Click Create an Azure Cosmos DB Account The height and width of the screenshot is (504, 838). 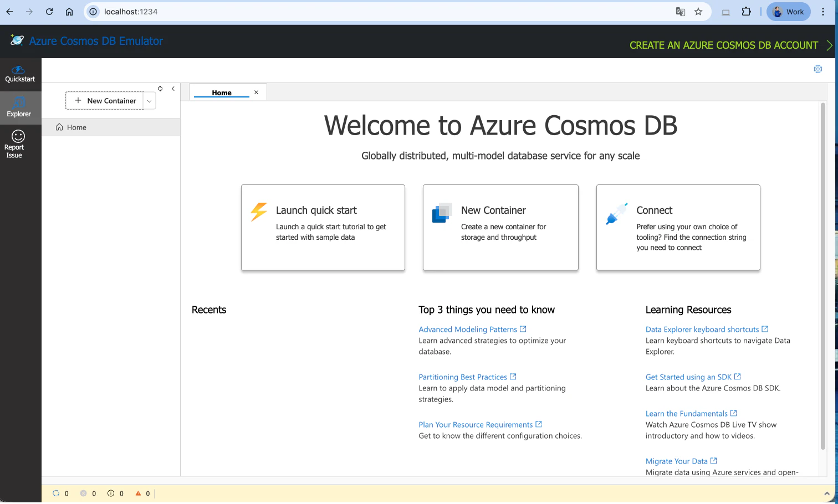coord(731,45)
